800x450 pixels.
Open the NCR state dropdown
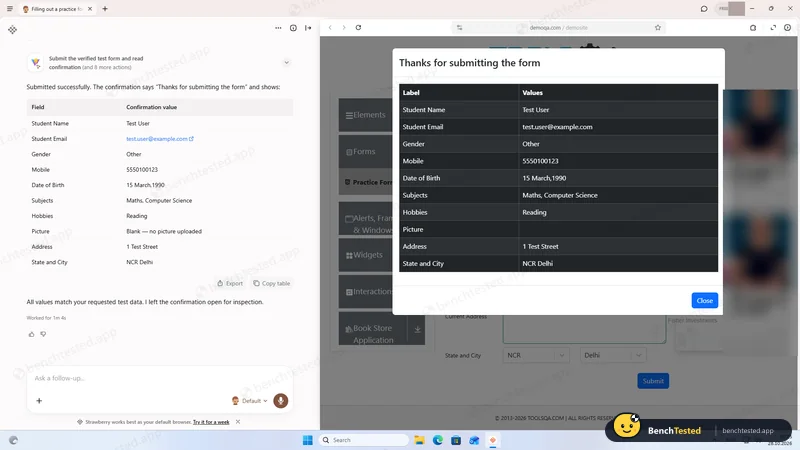pos(536,355)
